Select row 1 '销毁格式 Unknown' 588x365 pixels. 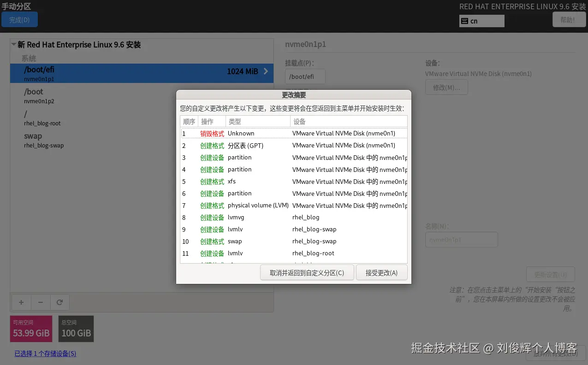[294, 133]
